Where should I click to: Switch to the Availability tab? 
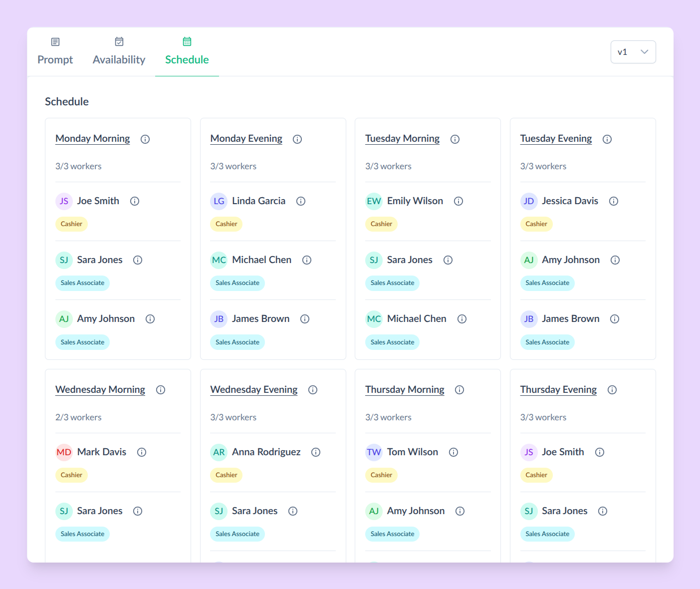[119, 51]
